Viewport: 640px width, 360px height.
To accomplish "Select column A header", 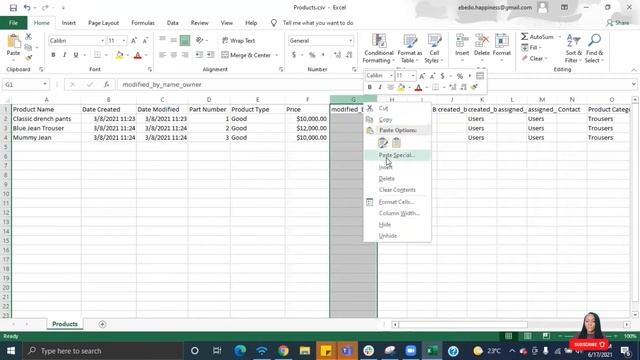I will (46, 100).
